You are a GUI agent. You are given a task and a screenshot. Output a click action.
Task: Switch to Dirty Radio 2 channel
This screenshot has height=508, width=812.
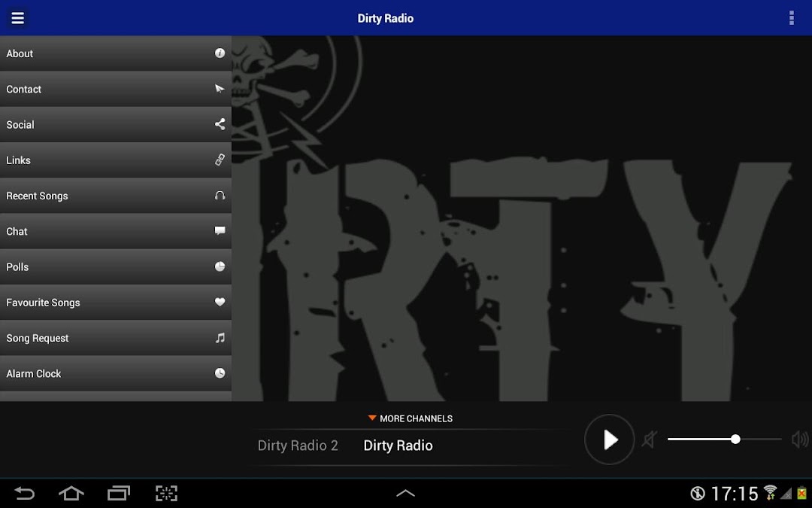(298, 446)
